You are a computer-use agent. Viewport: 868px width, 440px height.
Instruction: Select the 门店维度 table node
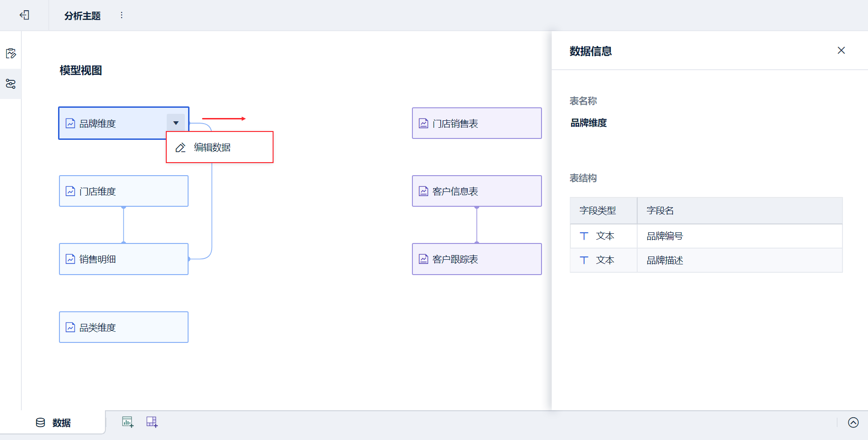point(124,191)
